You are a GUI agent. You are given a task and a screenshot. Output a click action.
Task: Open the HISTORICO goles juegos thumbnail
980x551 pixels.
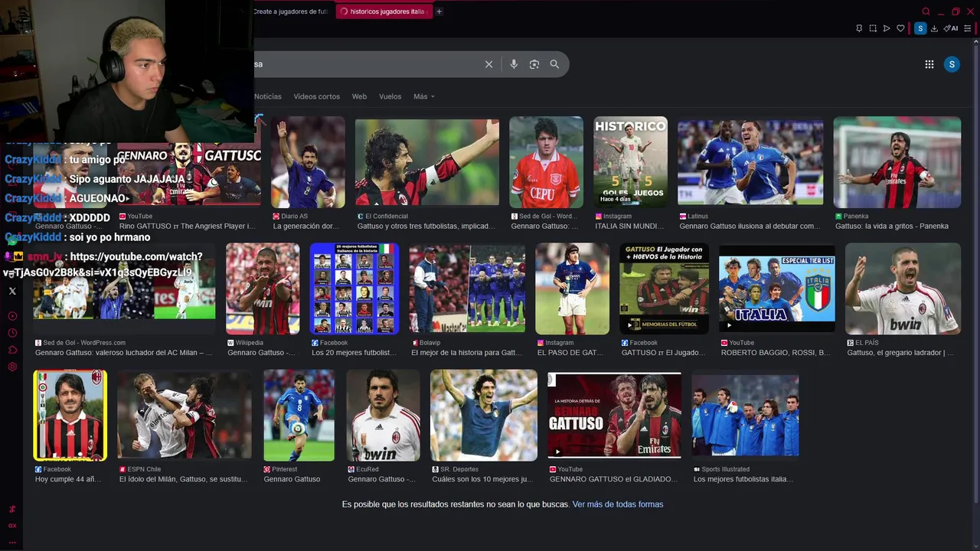click(x=630, y=162)
